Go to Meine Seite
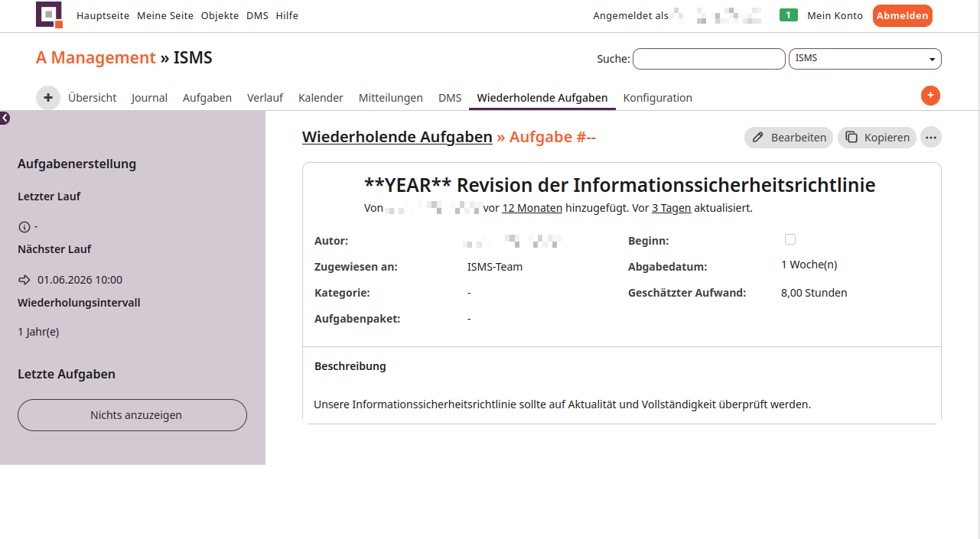This screenshot has height=539, width=980. coord(165,15)
